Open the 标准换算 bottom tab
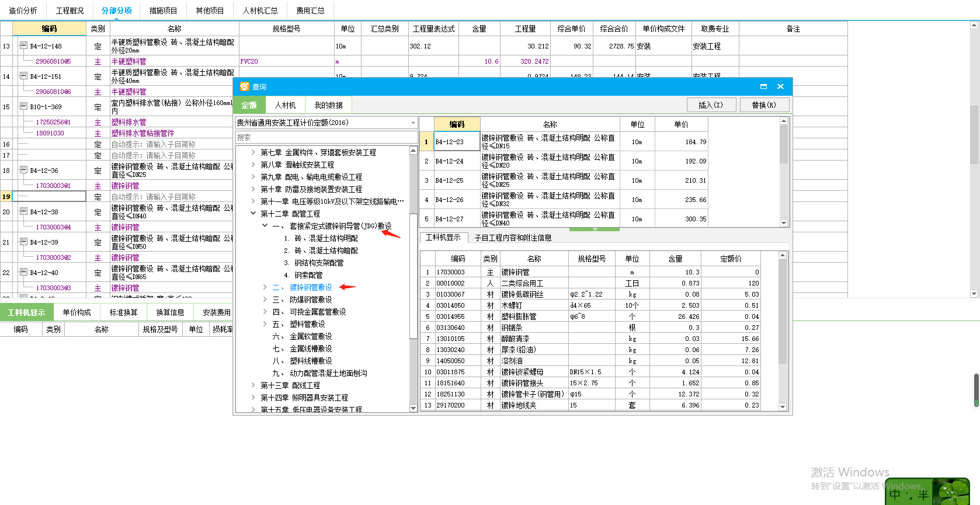 123,312
